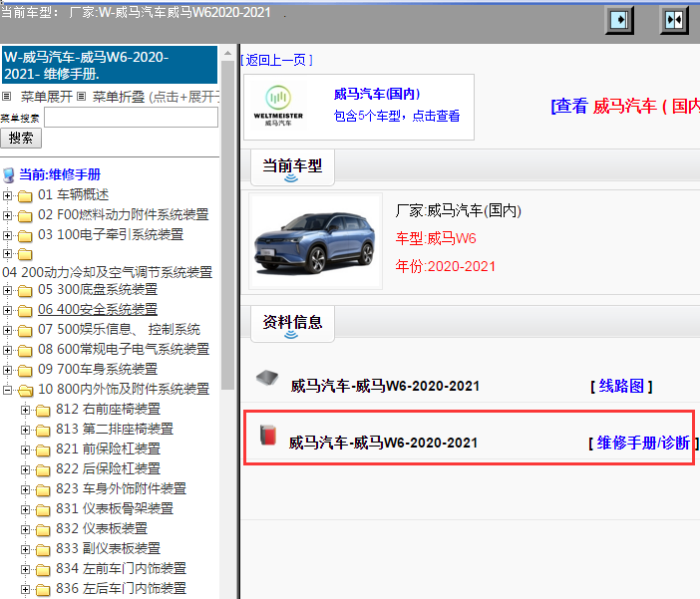Collapse the 10 800内外饰及附件系统装置 node
The height and width of the screenshot is (599, 700).
coord(7,390)
